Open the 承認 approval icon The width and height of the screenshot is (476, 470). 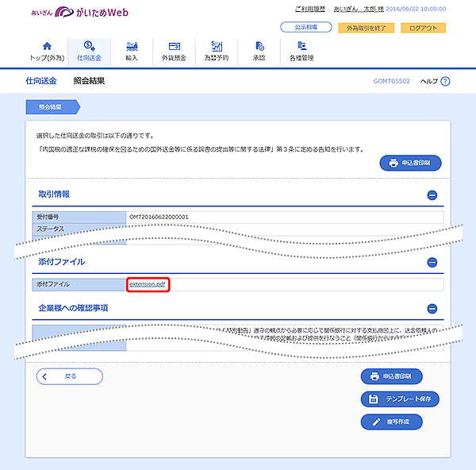(x=259, y=46)
